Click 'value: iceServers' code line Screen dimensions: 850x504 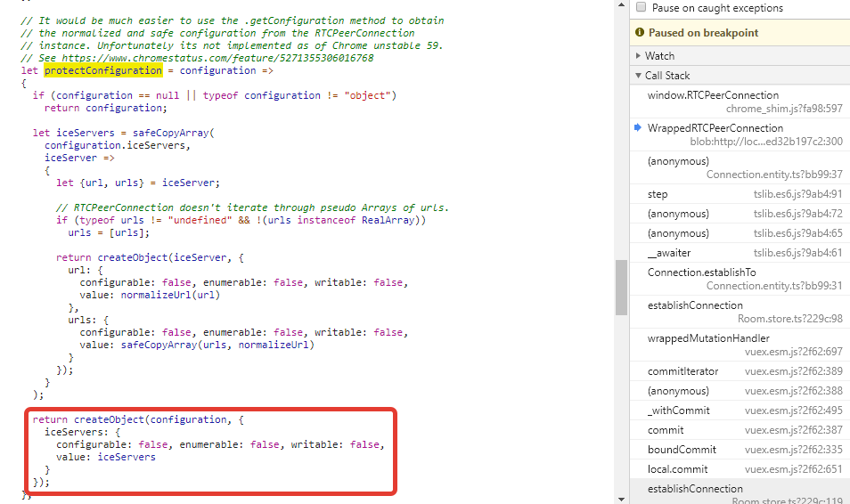point(106,457)
